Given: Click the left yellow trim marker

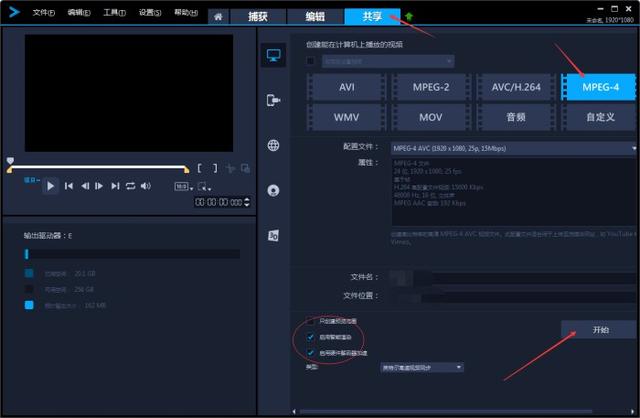Looking at the screenshot, I should point(10,169).
